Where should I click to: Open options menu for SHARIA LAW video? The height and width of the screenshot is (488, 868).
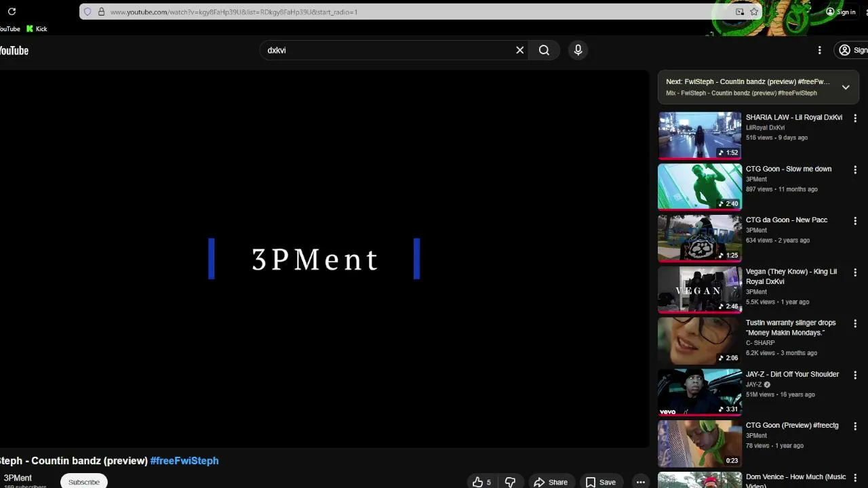point(855,118)
